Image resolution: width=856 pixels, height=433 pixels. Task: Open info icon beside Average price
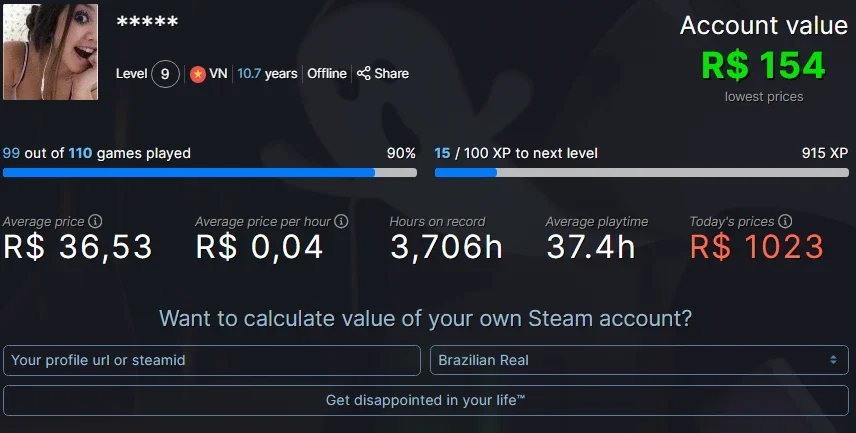tap(95, 221)
